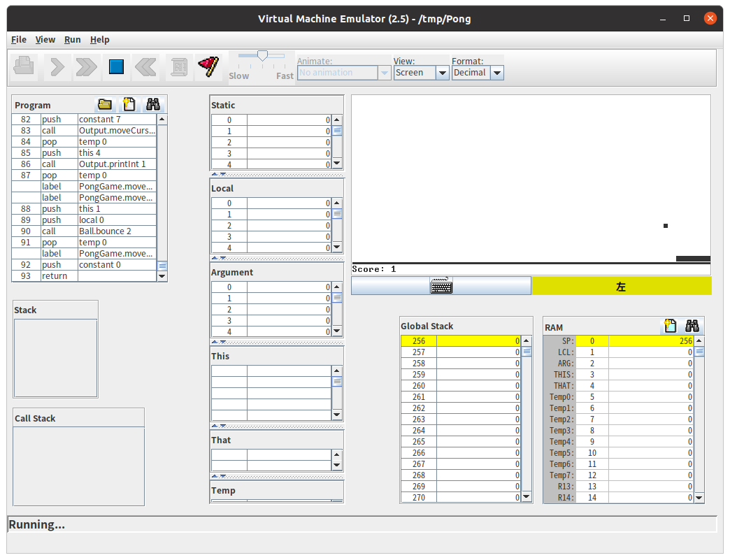Click the RAM panel binoculars search icon
730x560 pixels.
(692, 326)
